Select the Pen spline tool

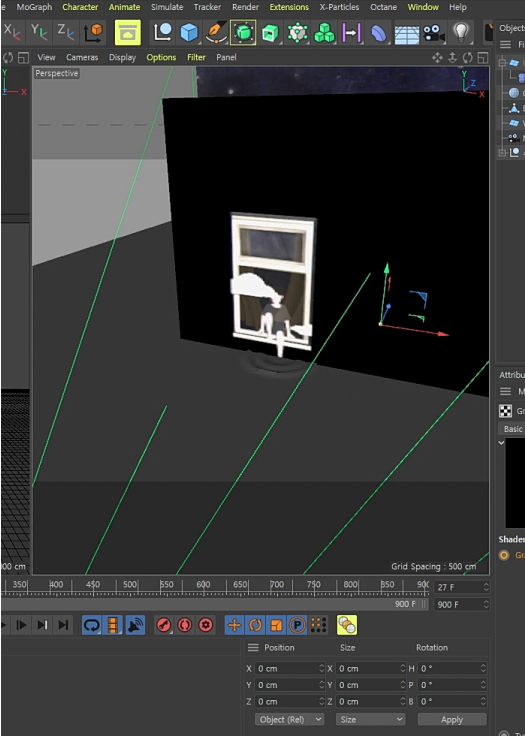[x=216, y=33]
